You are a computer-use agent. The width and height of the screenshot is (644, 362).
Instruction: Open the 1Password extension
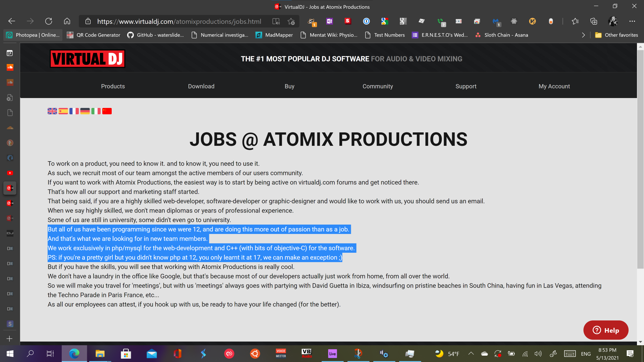pos(366,21)
